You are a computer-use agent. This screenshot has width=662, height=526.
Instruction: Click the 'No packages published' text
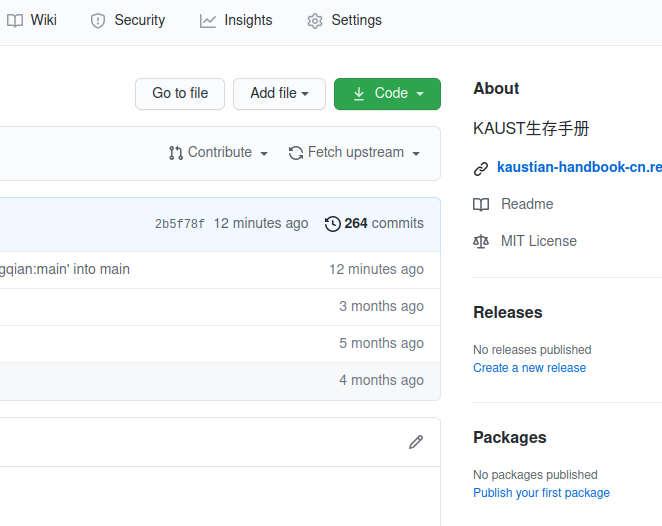535,475
